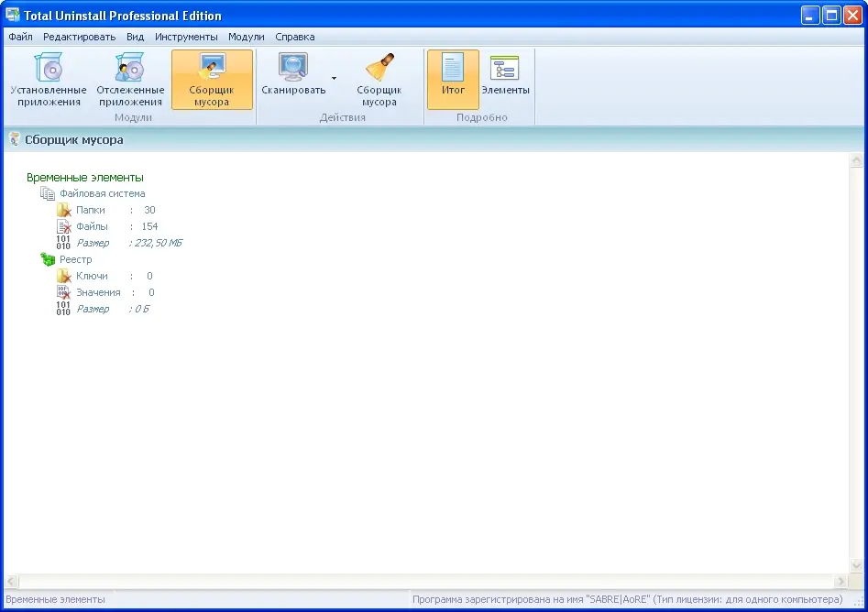The height and width of the screenshot is (612, 868).
Task: Open the Сканировать dropdown arrow
Action: point(334,78)
